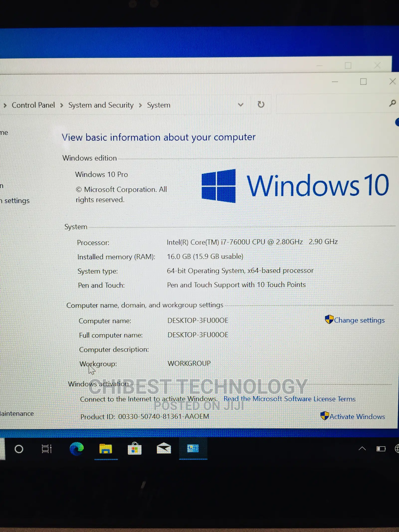This screenshot has height=532, width=399.
Task: Click the shield icon beside Activate Windows
Action: (x=325, y=416)
